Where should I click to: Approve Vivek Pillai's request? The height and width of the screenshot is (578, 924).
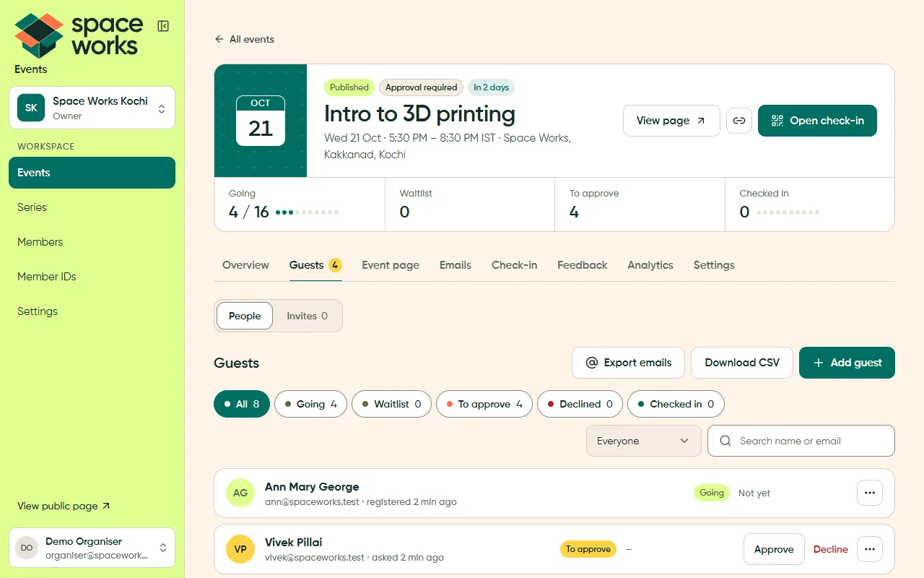point(774,549)
